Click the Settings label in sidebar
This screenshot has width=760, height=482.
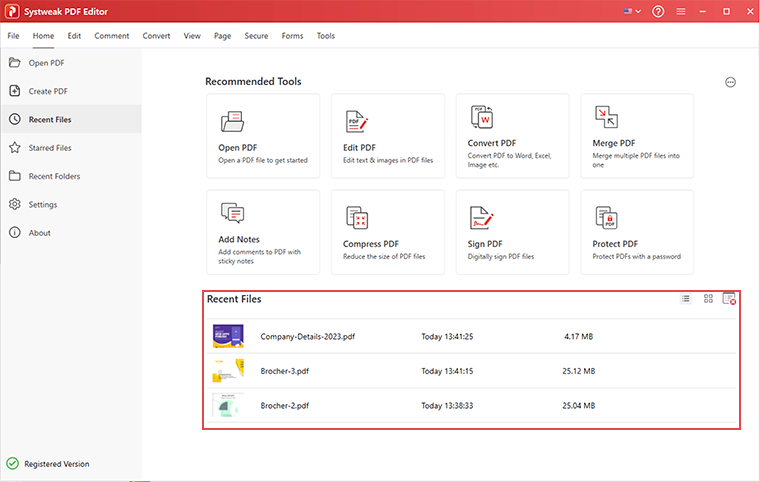(43, 205)
